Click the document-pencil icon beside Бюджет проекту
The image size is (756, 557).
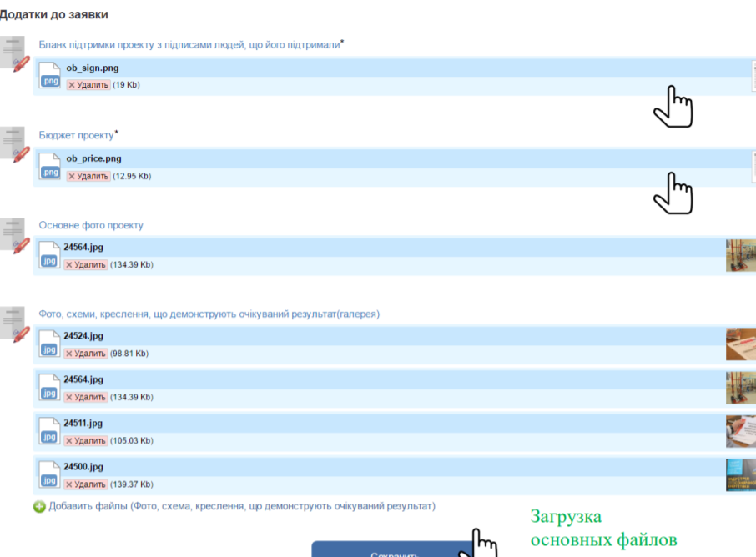click(x=16, y=144)
